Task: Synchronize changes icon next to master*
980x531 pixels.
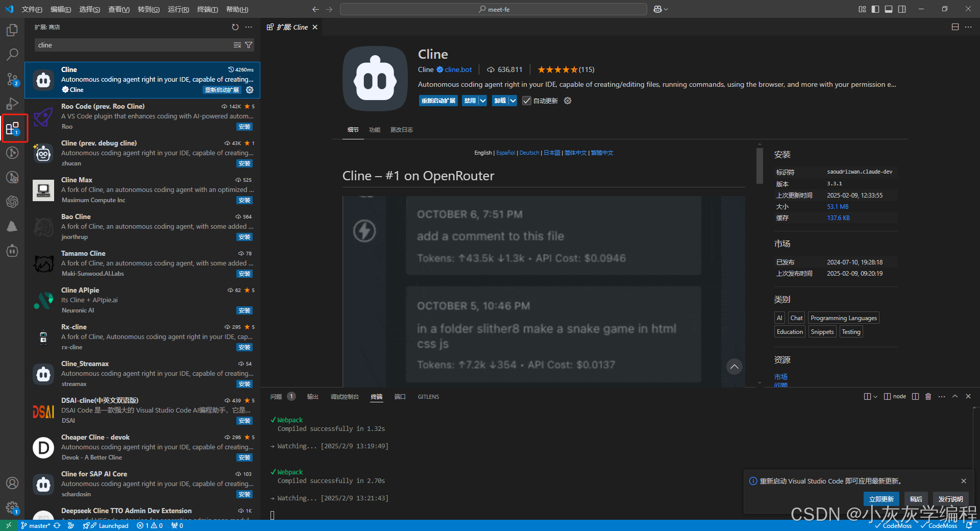Action: point(57,525)
